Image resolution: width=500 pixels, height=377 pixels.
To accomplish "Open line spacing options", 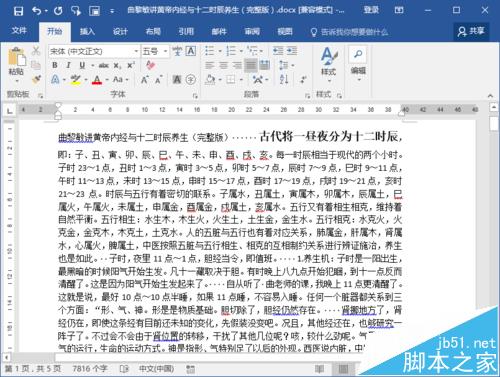I will coord(284,65).
